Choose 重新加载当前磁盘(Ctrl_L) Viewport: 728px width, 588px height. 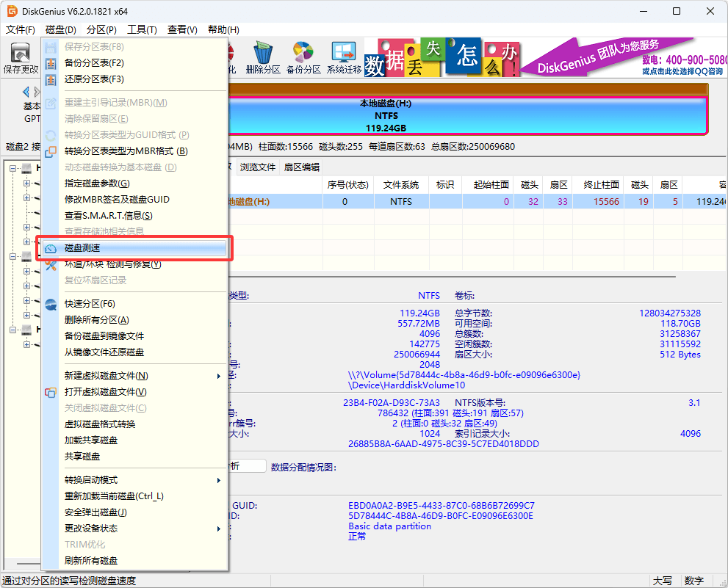(x=134, y=496)
